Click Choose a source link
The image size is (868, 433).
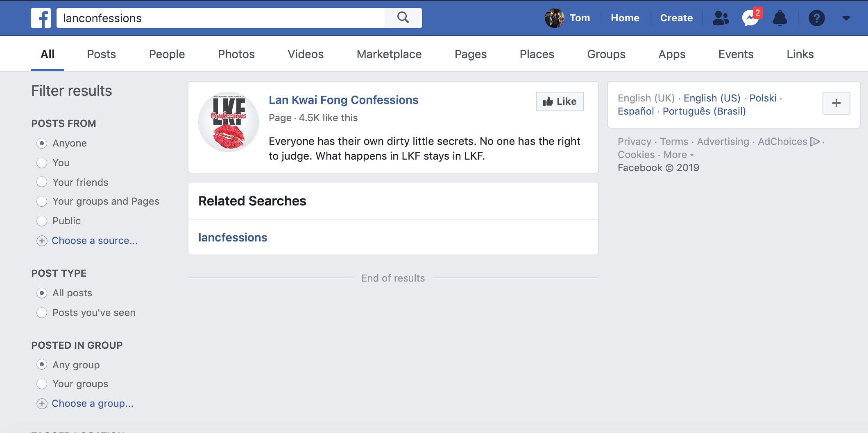tap(95, 241)
